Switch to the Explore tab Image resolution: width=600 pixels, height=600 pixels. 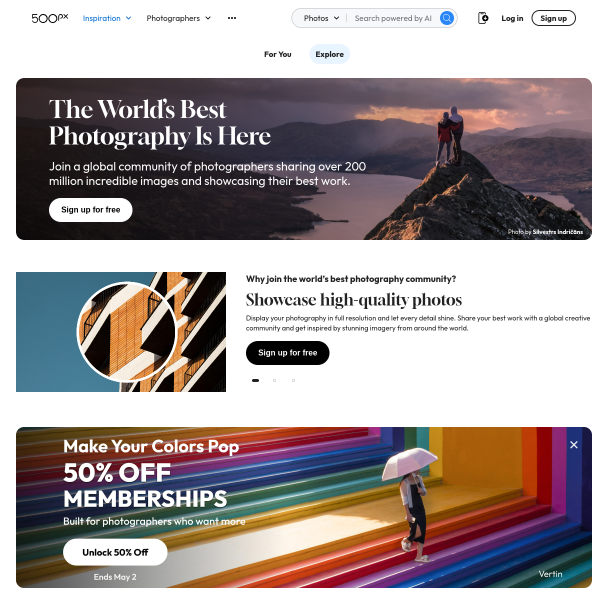pos(329,54)
